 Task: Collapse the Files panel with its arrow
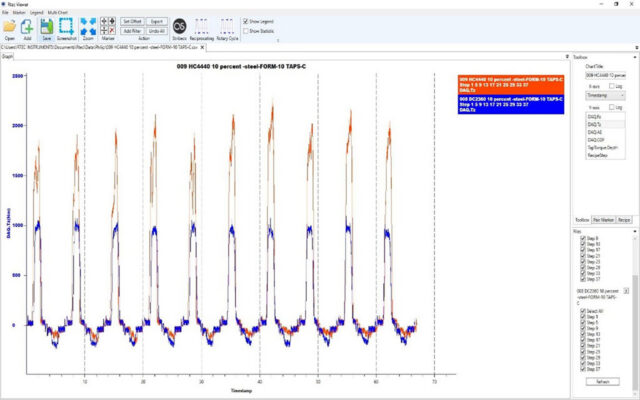click(635, 231)
